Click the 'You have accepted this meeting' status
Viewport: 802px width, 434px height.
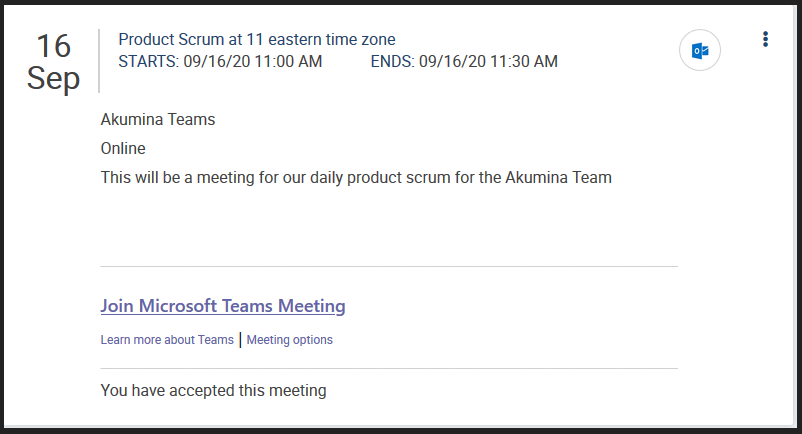point(214,390)
